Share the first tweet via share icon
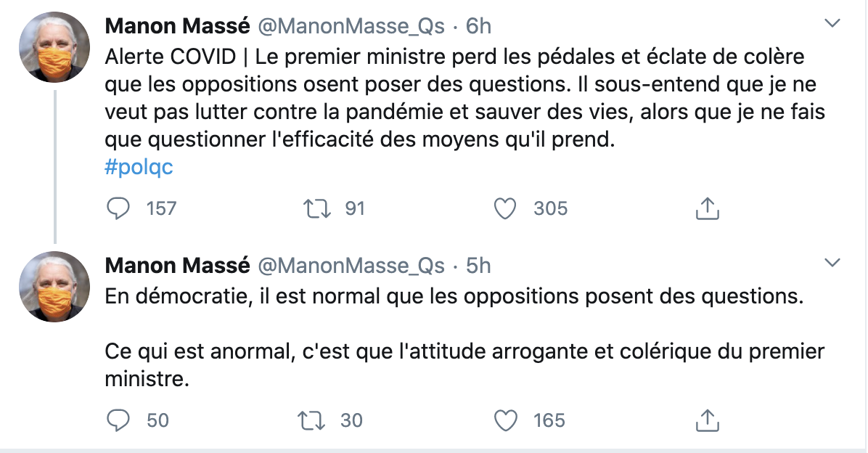This screenshot has height=453, width=868. (x=707, y=209)
